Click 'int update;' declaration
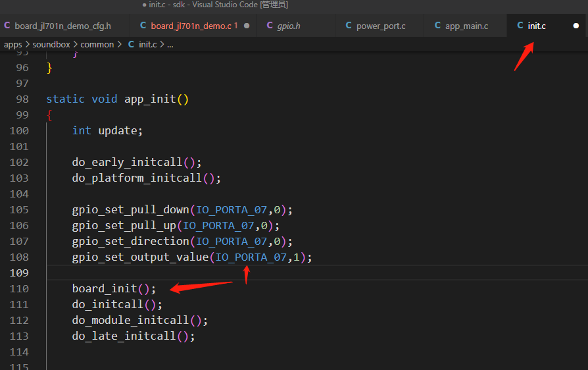Viewport: 588px width, 370px height. pos(107,130)
